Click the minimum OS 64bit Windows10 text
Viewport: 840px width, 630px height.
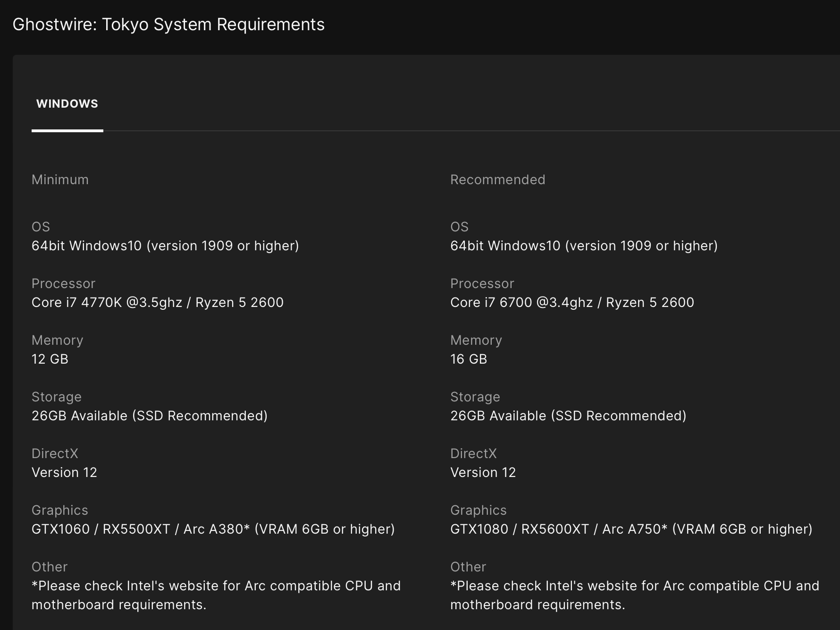165,246
